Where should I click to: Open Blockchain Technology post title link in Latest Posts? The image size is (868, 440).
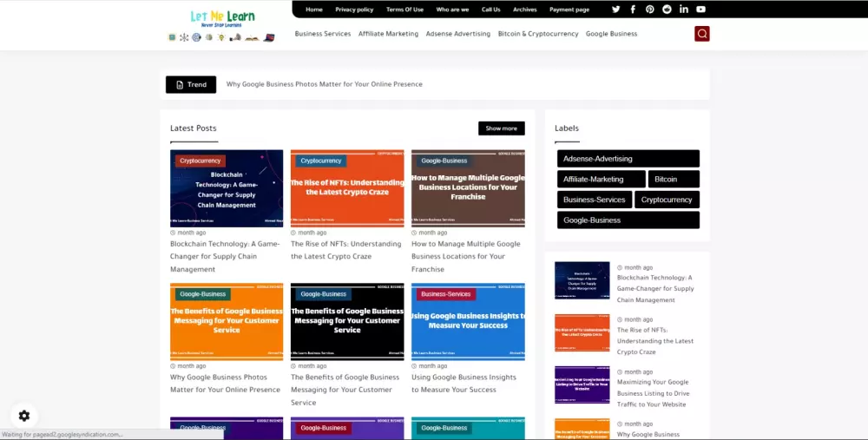225,256
